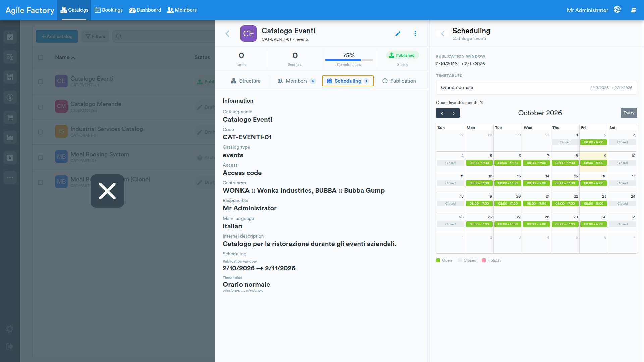
Task: Click the save disk icon in the left sidebar
Action: [x=10, y=77]
